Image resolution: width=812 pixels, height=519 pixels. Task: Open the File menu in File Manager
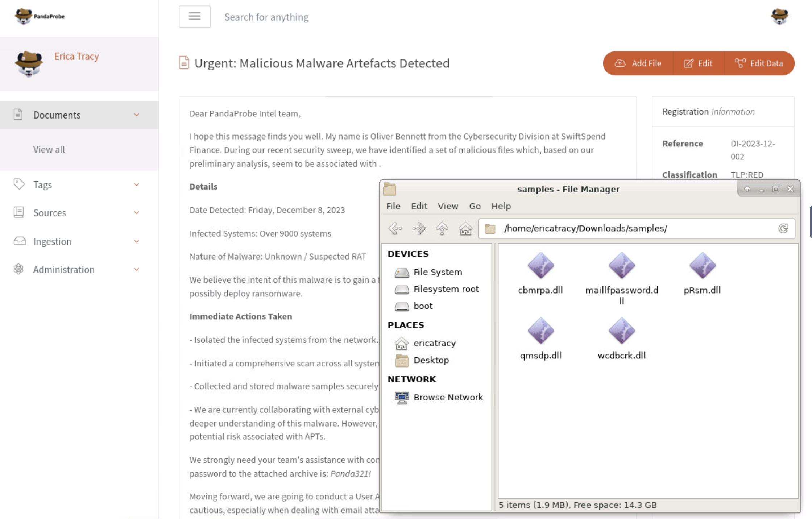point(393,206)
